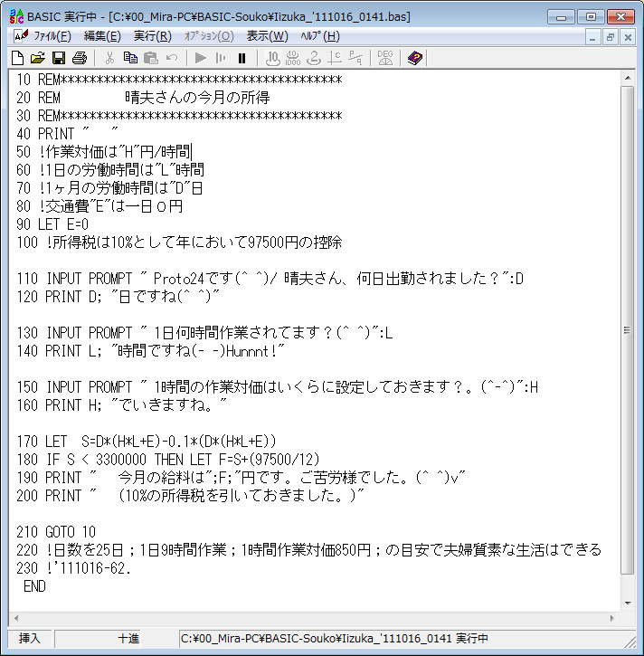Select the complex number mode icon

tap(335, 58)
